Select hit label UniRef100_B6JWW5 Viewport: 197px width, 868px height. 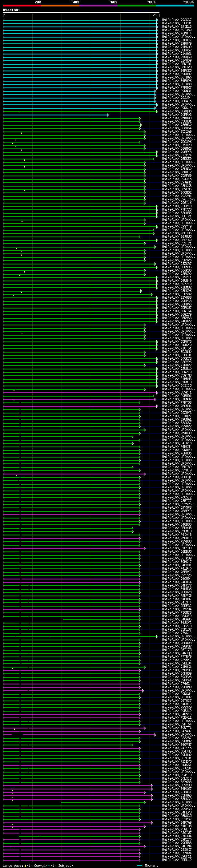pos(177,236)
